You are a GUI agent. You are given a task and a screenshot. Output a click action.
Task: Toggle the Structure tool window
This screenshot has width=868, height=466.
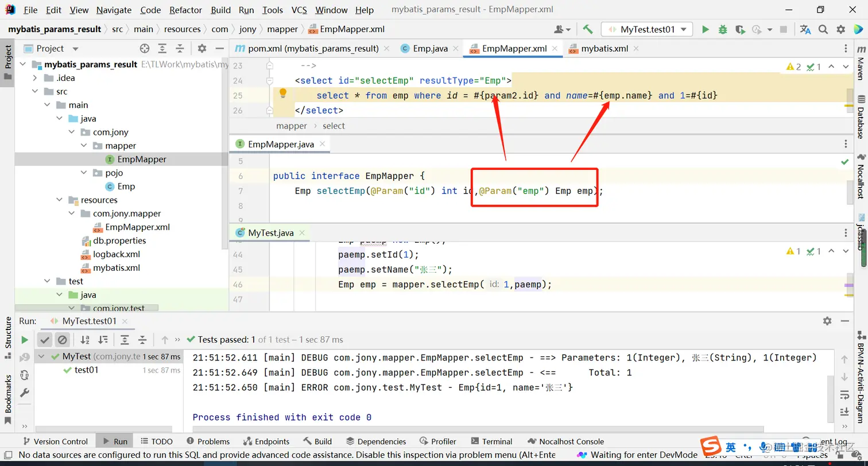(x=8, y=338)
